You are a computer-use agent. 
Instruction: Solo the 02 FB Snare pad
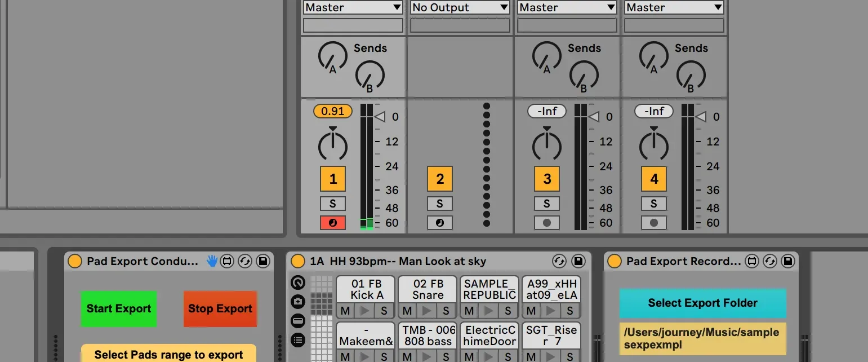point(446,311)
